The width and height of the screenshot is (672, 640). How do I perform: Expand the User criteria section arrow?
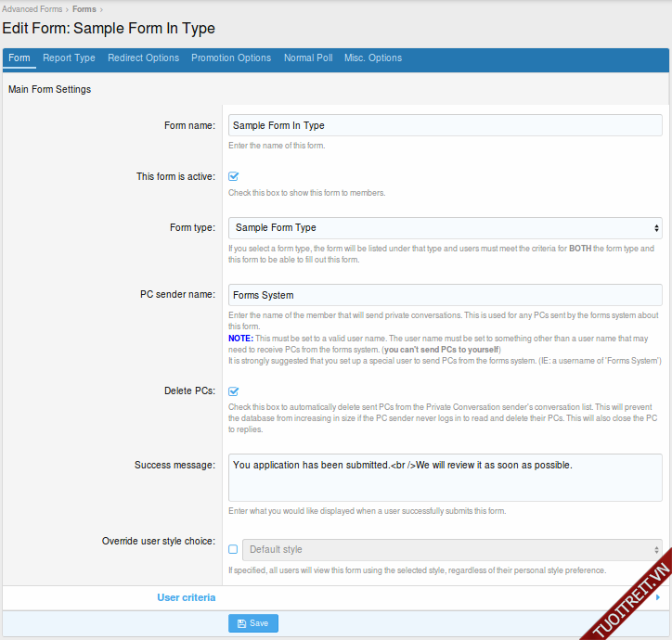click(x=658, y=598)
